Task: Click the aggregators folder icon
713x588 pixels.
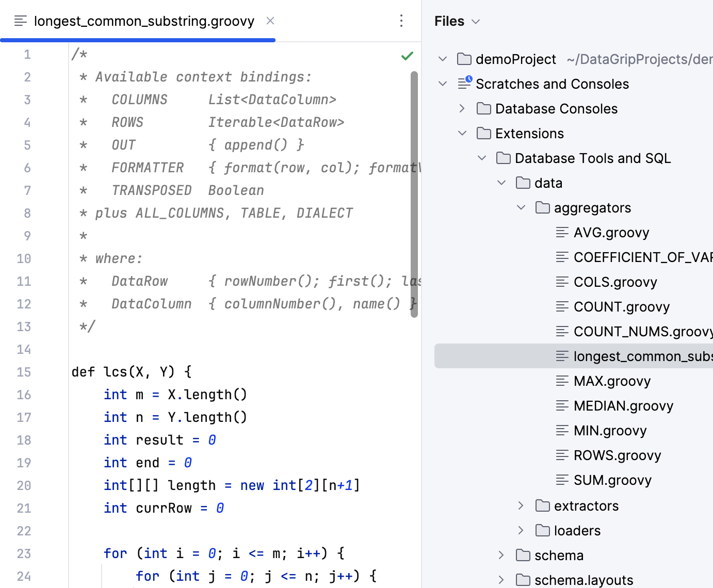Action: point(542,207)
